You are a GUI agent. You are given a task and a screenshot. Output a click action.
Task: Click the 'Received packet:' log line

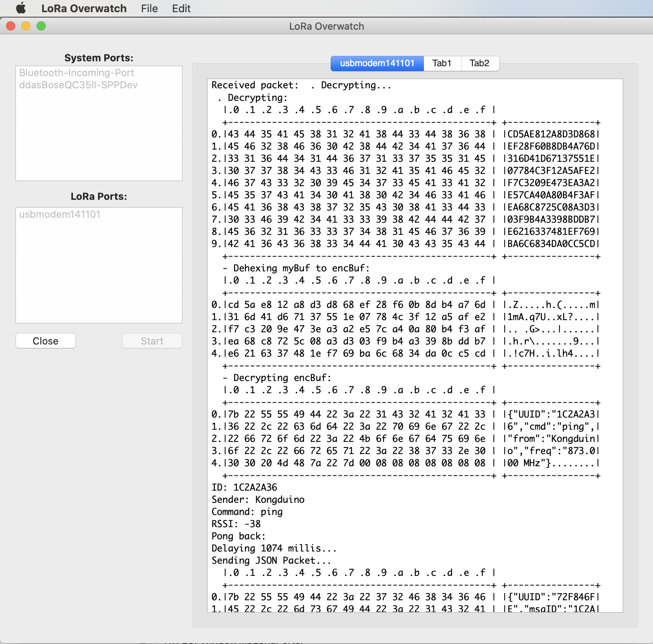click(x=301, y=85)
